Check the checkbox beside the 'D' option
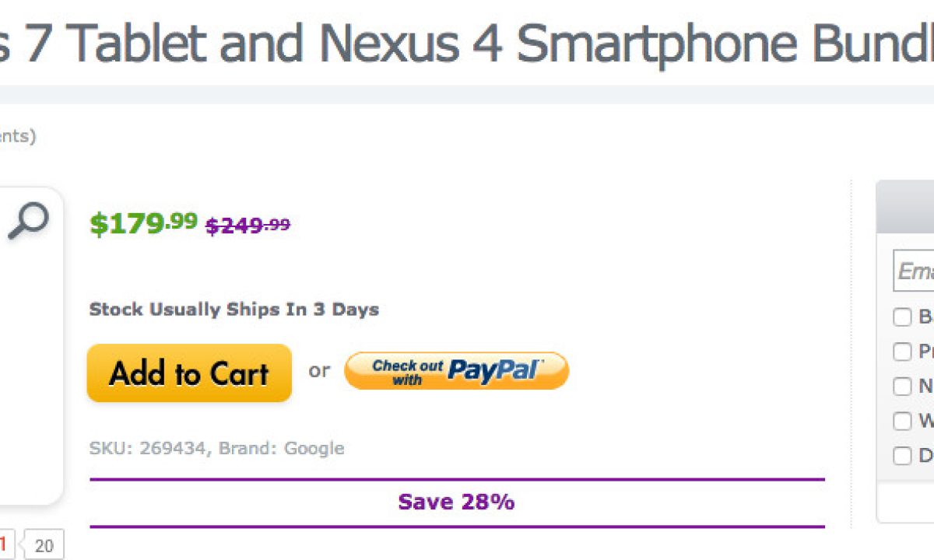 click(x=902, y=456)
